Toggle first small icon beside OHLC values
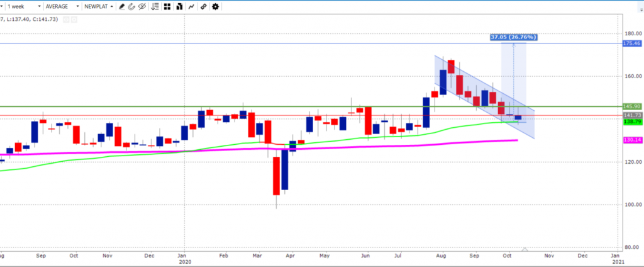 point(65,20)
